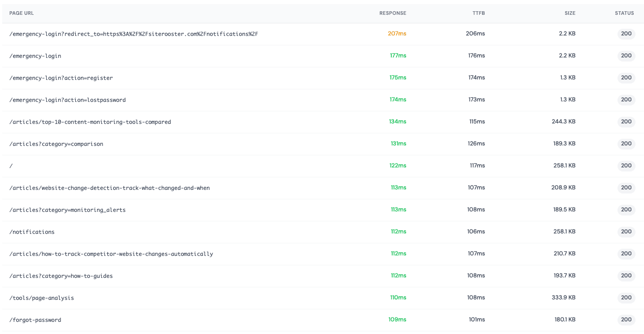Viewport: 644px width, 334px height.
Task: Click the 200 status badge for /articles?category=comparison
Action: [x=626, y=144]
